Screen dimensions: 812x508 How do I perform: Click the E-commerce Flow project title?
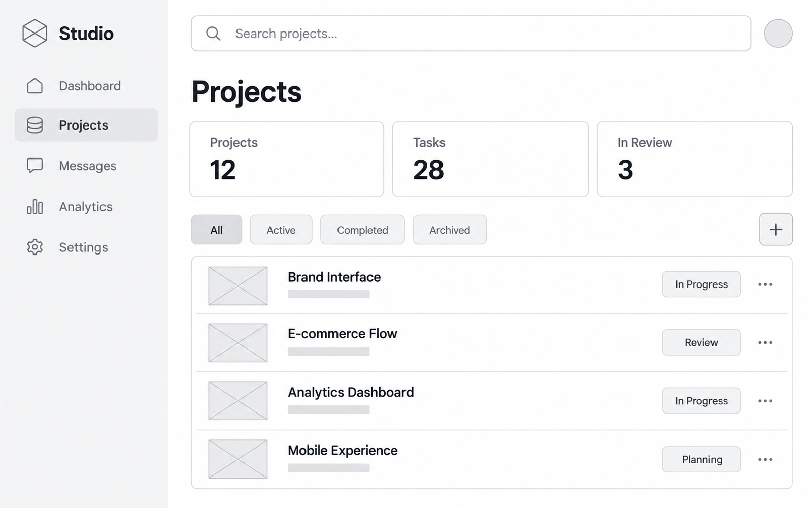click(343, 334)
